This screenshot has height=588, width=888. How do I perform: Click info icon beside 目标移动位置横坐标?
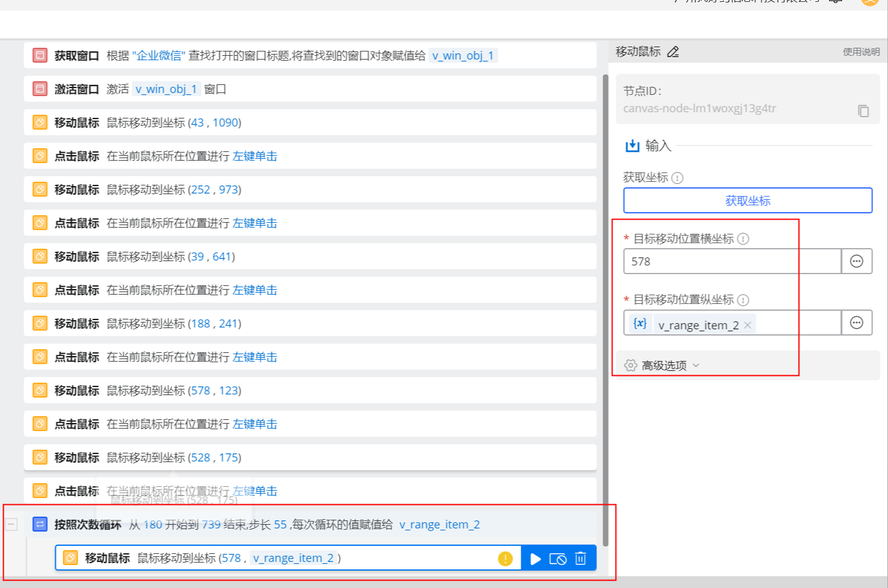[743, 239]
